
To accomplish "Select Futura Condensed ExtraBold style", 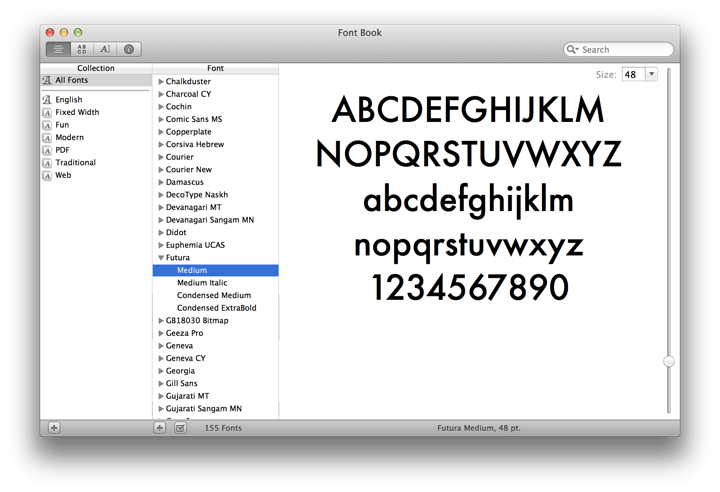I will pyautogui.click(x=215, y=308).
